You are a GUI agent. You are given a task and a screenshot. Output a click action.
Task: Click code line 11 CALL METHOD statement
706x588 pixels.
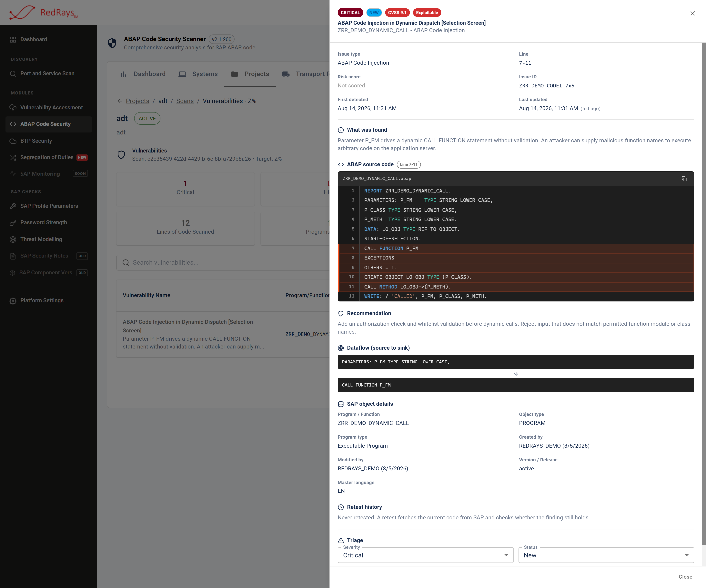click(516, 287)
